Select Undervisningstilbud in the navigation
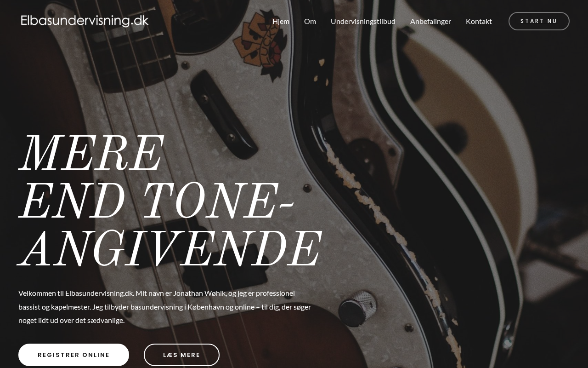Image resolution: width=588 pixels, height=368 pixels. tap(363, 21)
